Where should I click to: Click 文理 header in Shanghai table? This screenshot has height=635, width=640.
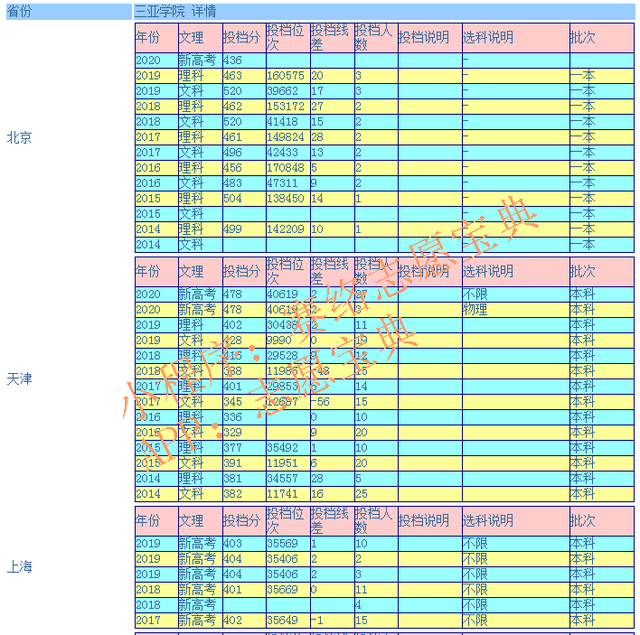pos(200,521)
